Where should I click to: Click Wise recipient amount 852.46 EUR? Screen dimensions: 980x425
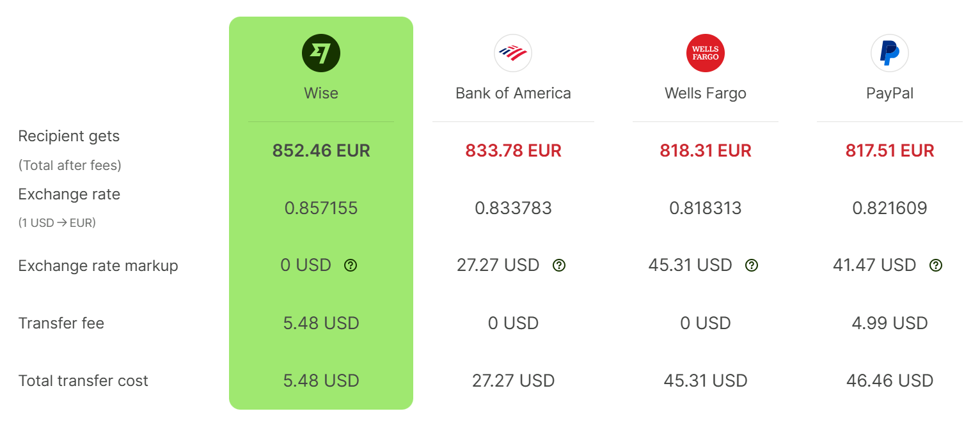pyautogui.click(x=321, y=151)
